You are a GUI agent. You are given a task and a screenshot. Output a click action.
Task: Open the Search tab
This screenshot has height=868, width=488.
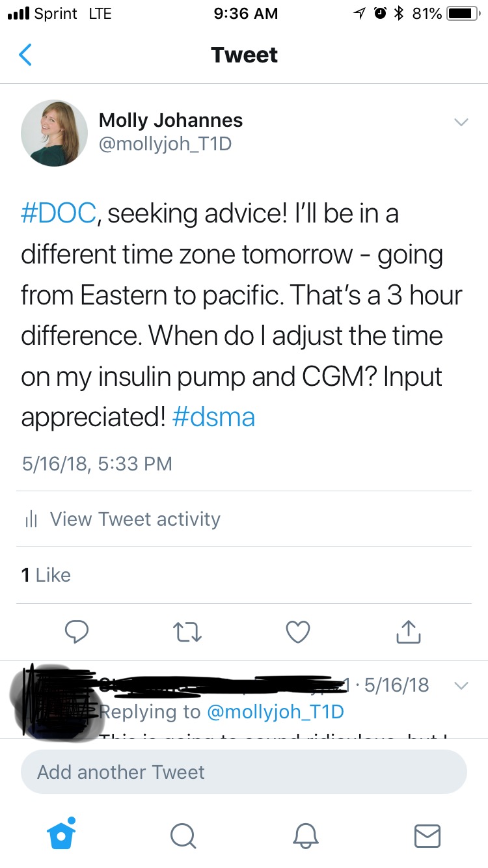tap(183, 835)
